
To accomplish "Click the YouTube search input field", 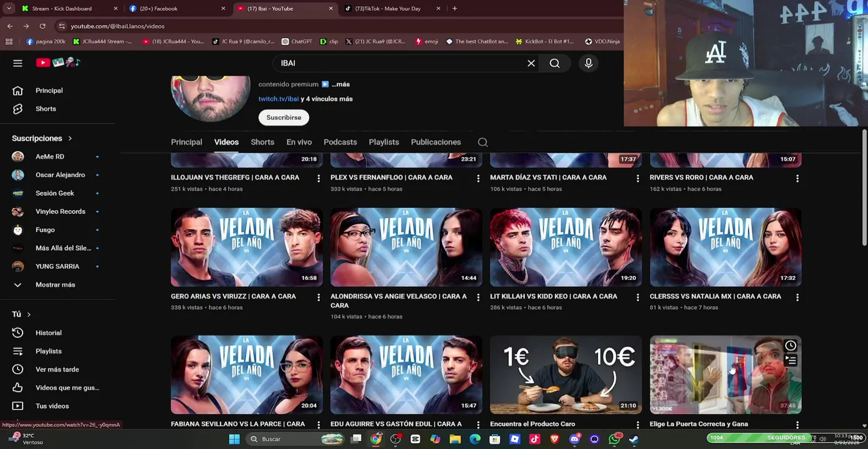I will pos(399,63).
